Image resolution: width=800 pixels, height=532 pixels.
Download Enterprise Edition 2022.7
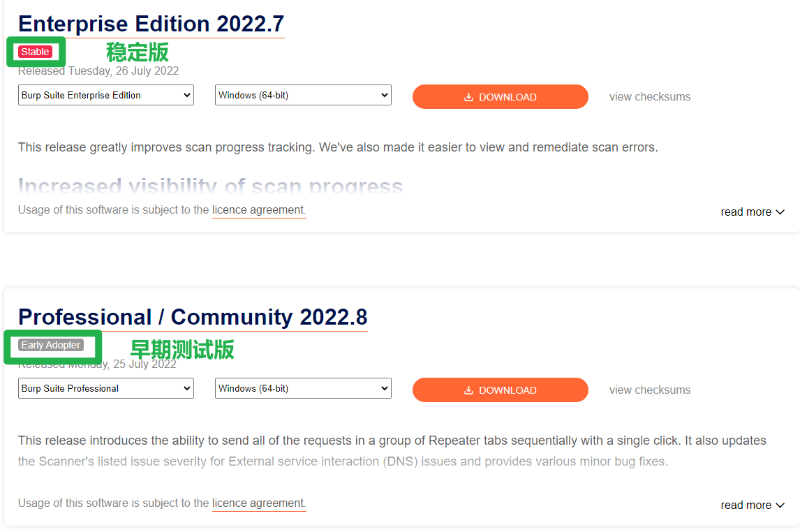(x=500, y=97)
